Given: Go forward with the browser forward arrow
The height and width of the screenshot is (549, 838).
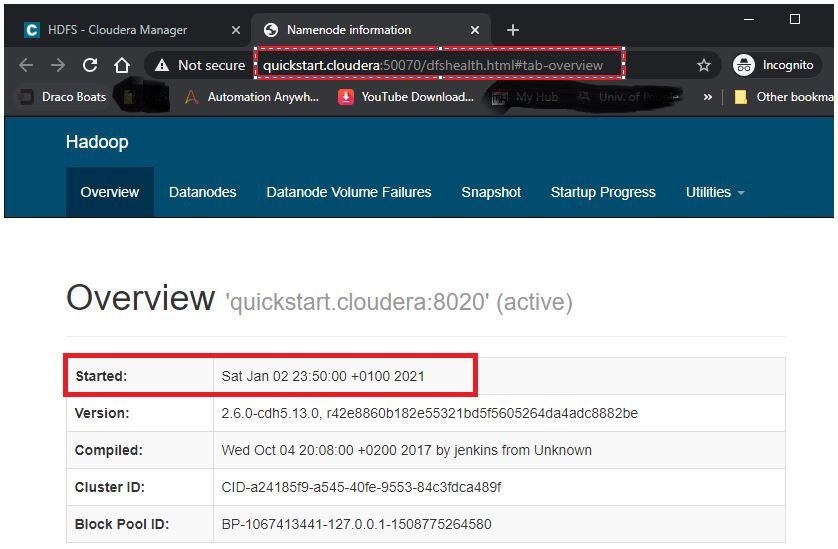Looking at the screenshot, I should point(58,65).
